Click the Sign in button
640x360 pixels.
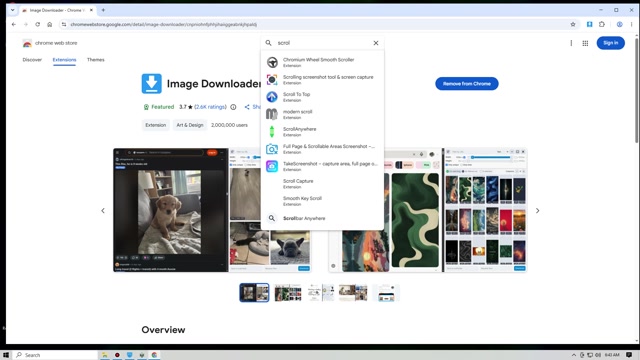(610, 43)
